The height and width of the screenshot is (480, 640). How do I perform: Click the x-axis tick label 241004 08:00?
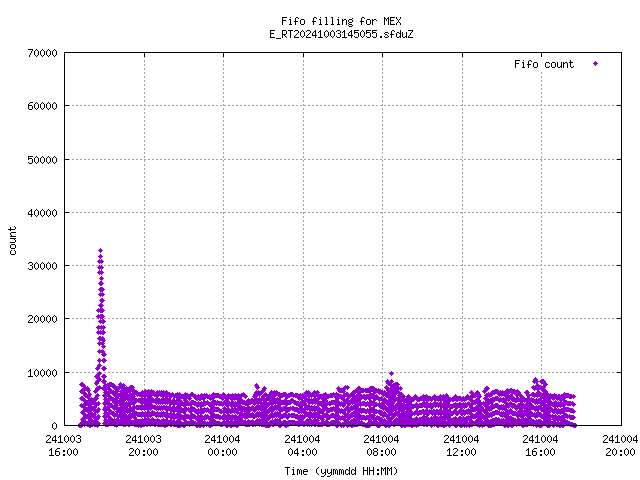tap(381, 445)
